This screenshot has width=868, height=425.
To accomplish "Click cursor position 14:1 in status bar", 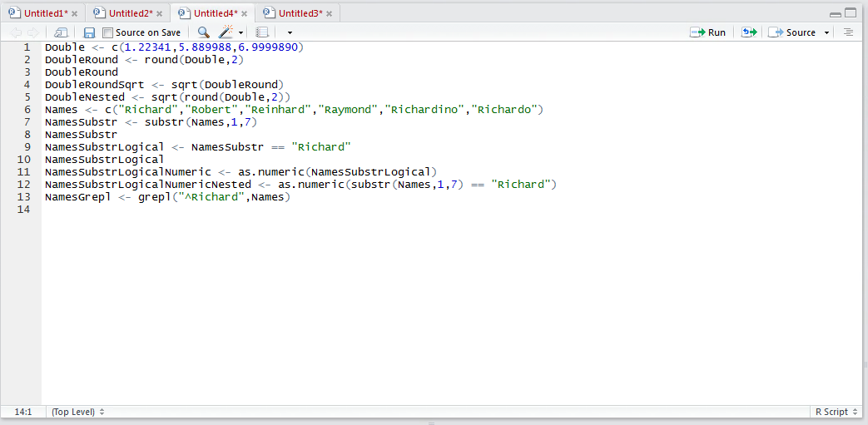I will tap(23, 412).
